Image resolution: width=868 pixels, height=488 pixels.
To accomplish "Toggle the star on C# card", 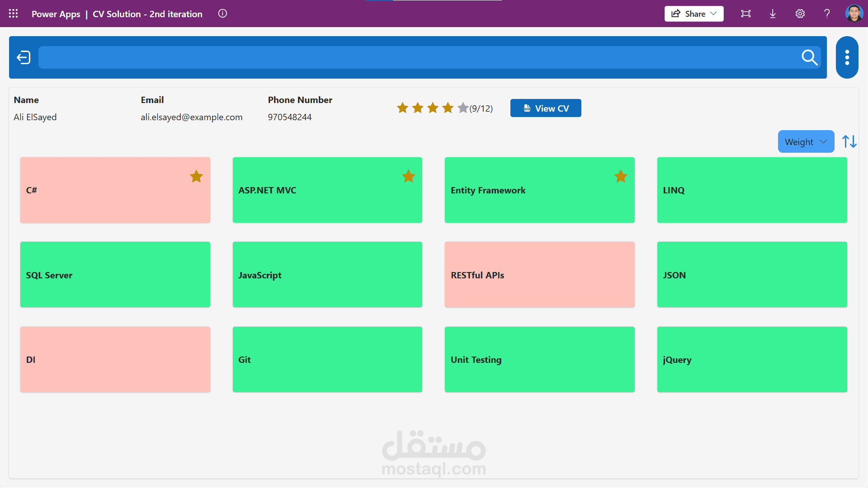I will pos(196,176).
